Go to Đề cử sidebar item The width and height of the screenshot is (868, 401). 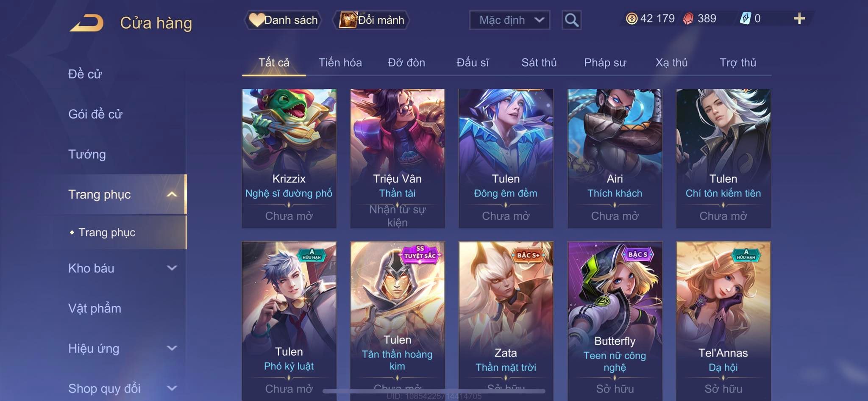point(85,74)
